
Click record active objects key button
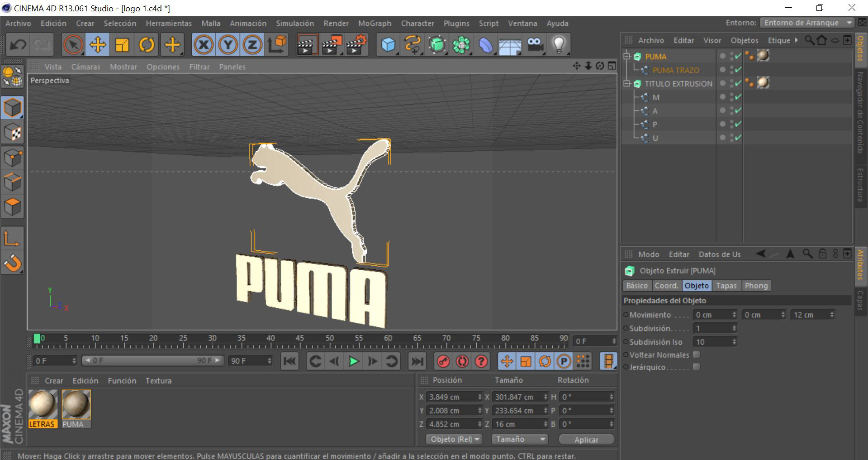(443, 361)
